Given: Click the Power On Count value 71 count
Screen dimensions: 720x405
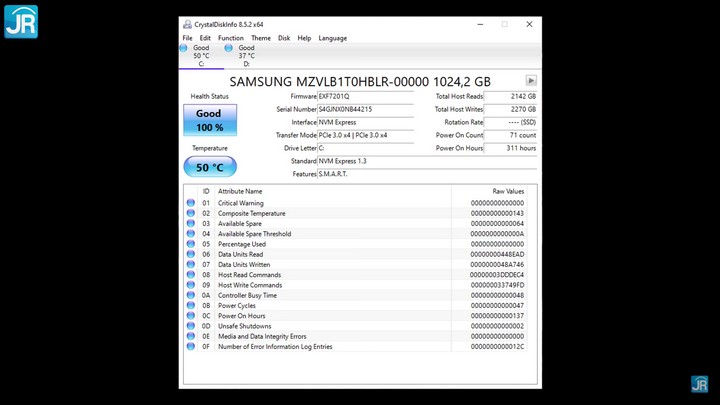Looking at the screenshot, I should click(x=510, y=135).
